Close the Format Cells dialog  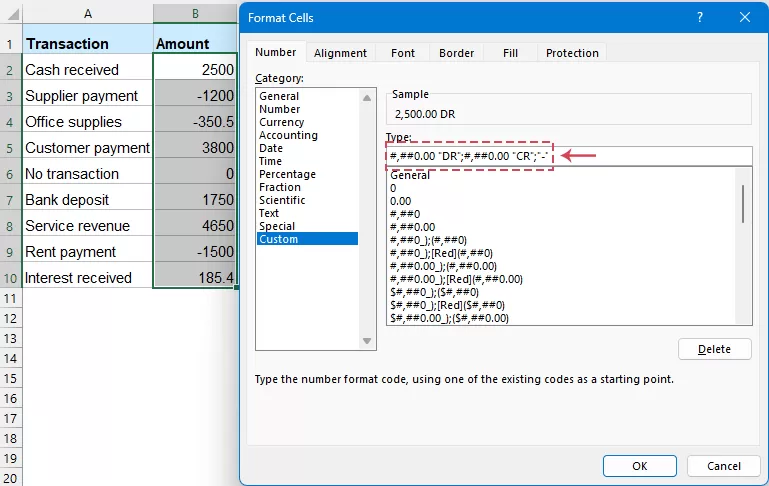coord(745,18)
